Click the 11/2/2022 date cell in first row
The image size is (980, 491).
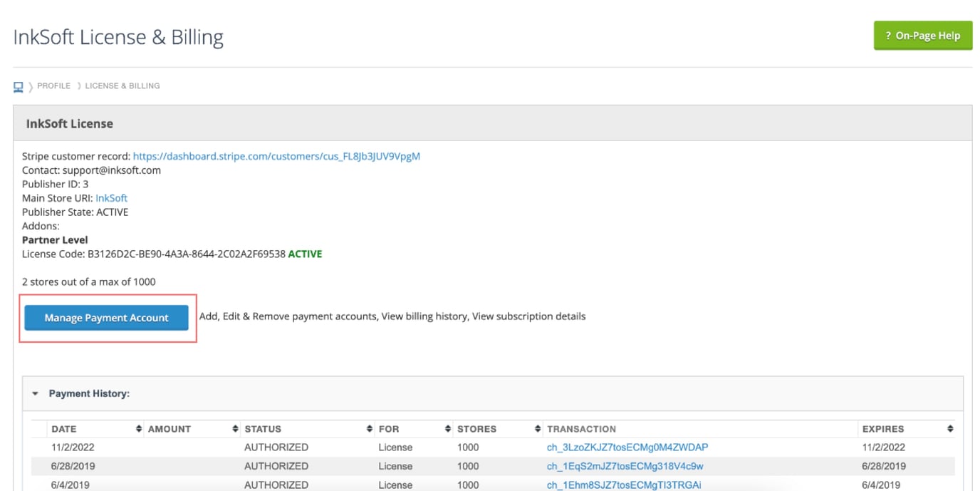click(73, 448)
